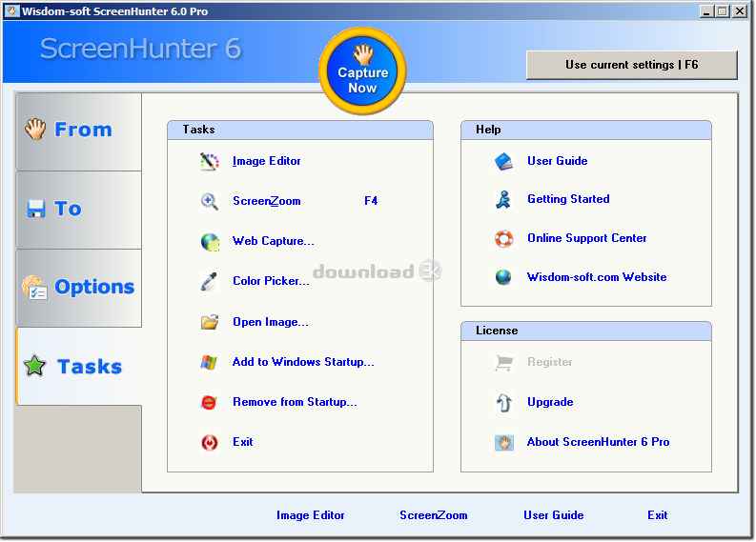The image size is (756, 542).
Task: Click Exit in the bottom bar
Action: point(657,515)
